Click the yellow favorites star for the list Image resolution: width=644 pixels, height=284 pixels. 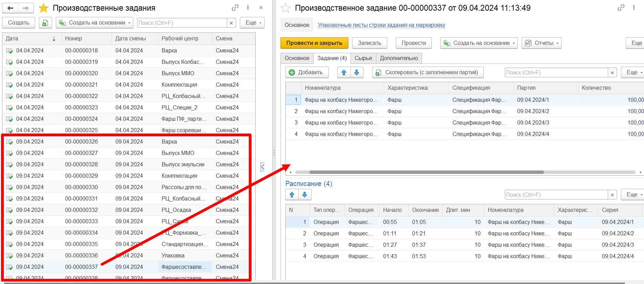click(43, 8)
